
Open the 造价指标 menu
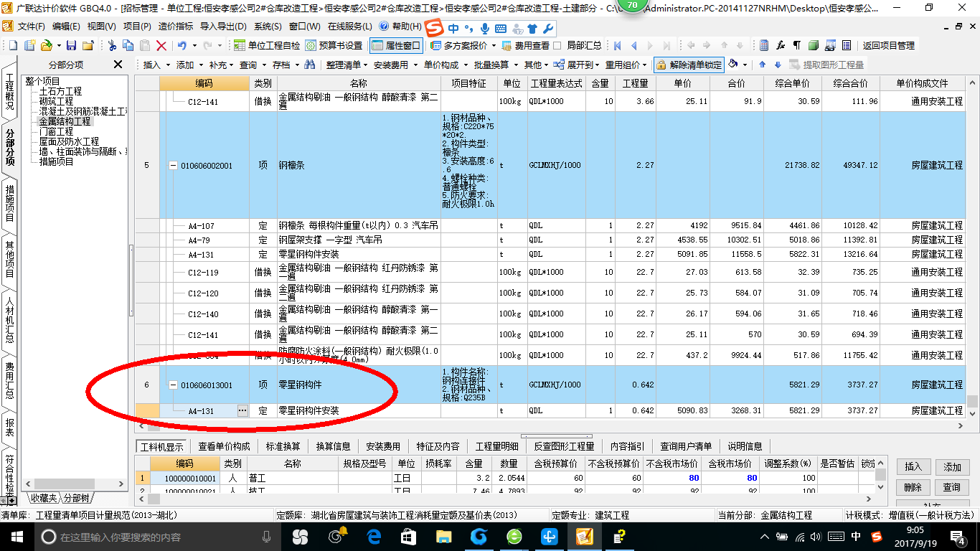(175, 26)
